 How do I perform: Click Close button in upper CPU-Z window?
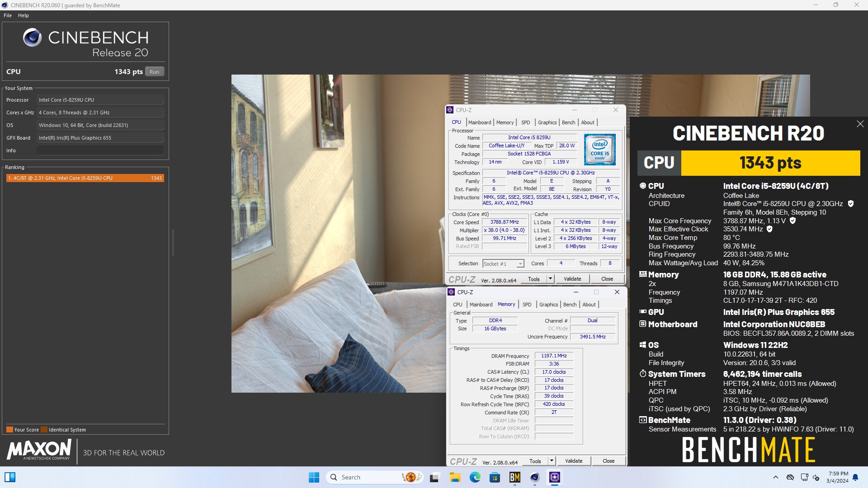[607, 279]
